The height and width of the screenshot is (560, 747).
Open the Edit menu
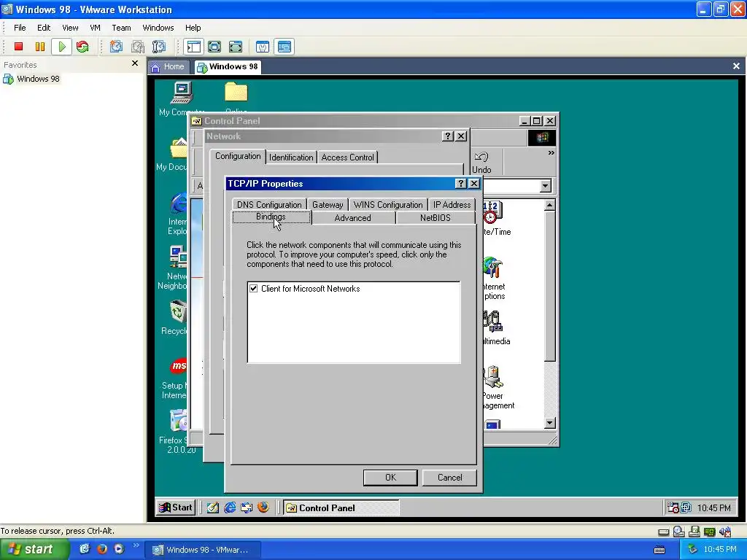(44, 28)
